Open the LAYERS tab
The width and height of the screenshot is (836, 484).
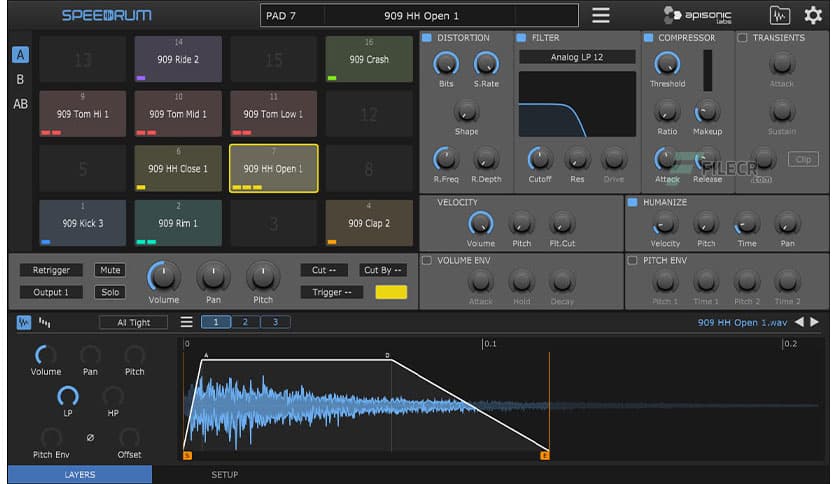[80, 474]
